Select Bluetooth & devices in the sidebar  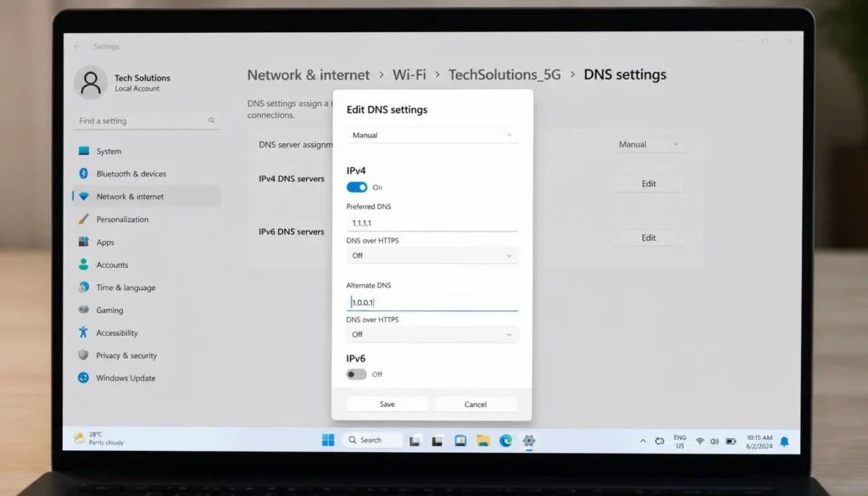(147, 173)
